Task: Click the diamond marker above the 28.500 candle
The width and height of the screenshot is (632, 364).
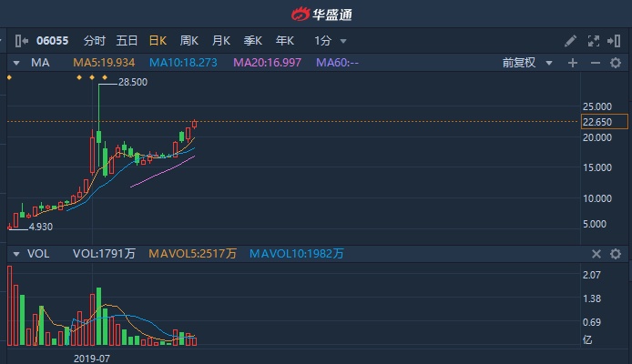Action: point(105,77)
